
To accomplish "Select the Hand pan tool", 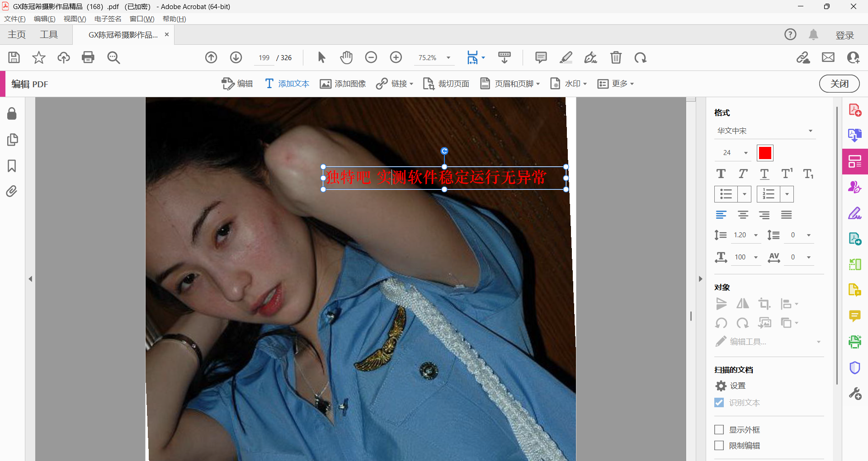I will 346,57.
